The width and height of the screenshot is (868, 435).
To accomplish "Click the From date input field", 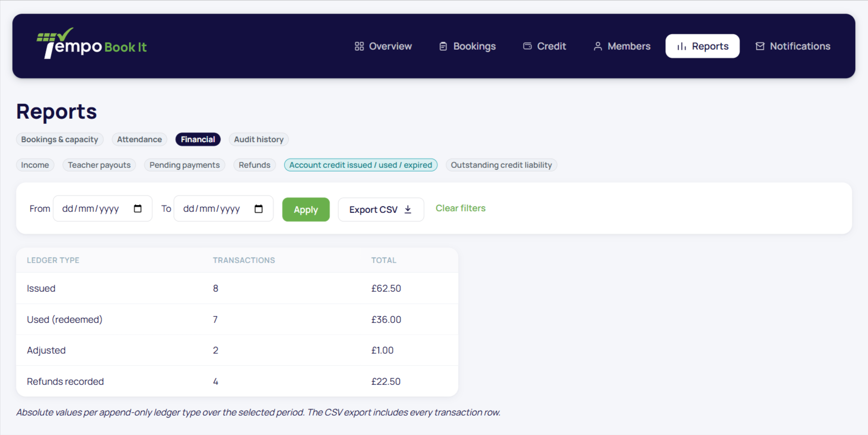I will (x=102, y=208).
